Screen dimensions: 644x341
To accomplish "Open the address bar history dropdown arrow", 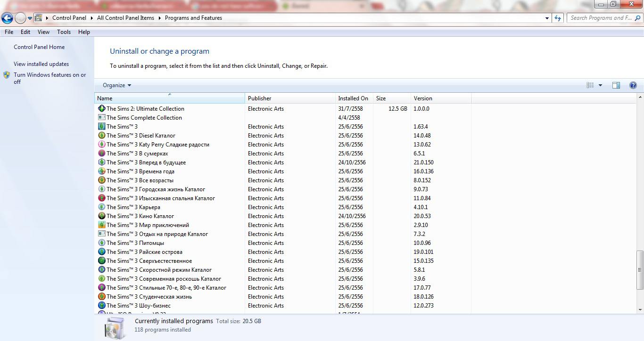I will point(547,18).
